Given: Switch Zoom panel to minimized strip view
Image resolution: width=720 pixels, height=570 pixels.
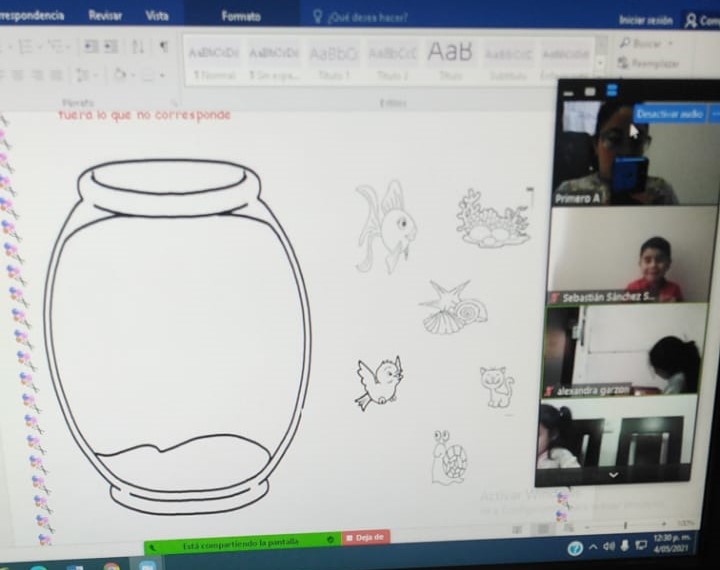Looking at the screenshot, I should click(568, 93).
